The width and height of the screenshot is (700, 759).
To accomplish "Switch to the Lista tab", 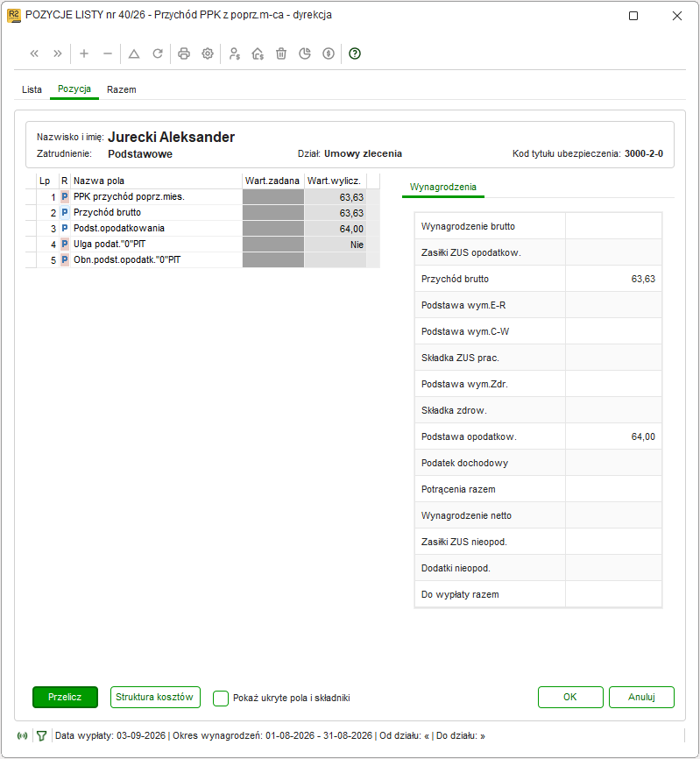I will [x=32, y=89].
